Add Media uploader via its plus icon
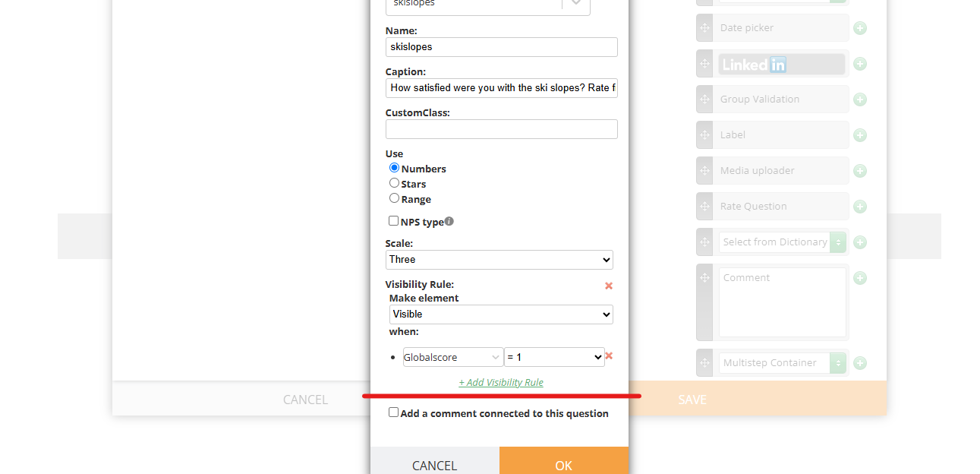The height and width of the screenshot is (474, 980). click(860, 171)
